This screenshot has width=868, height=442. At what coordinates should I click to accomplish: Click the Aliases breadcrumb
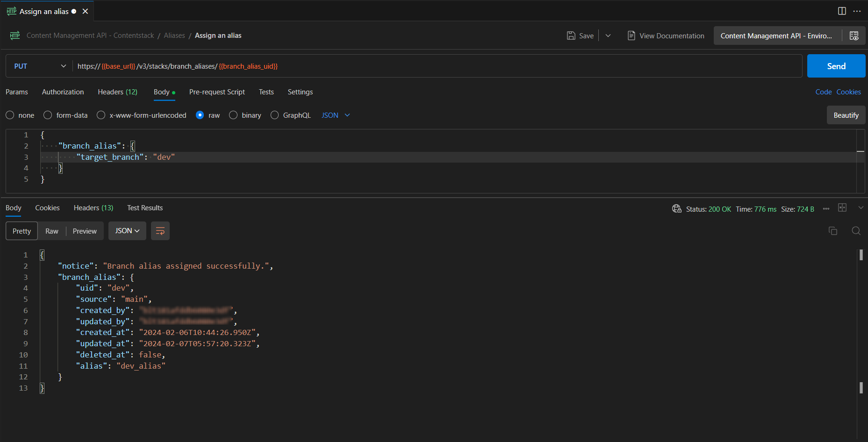(174, 36)
